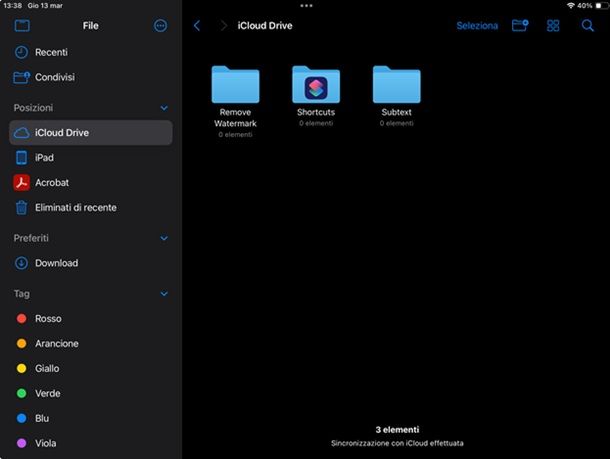Image resolution: width=610 pixels, height=459 pixels.
Task: Select the Blu tag row
Action: pos(91,418)
